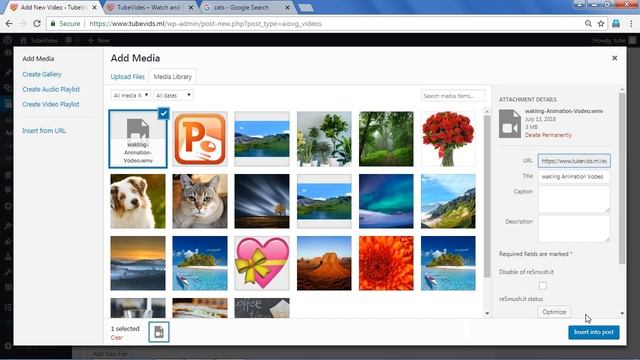Click the video file icon in attachment details

click(510, 124)
